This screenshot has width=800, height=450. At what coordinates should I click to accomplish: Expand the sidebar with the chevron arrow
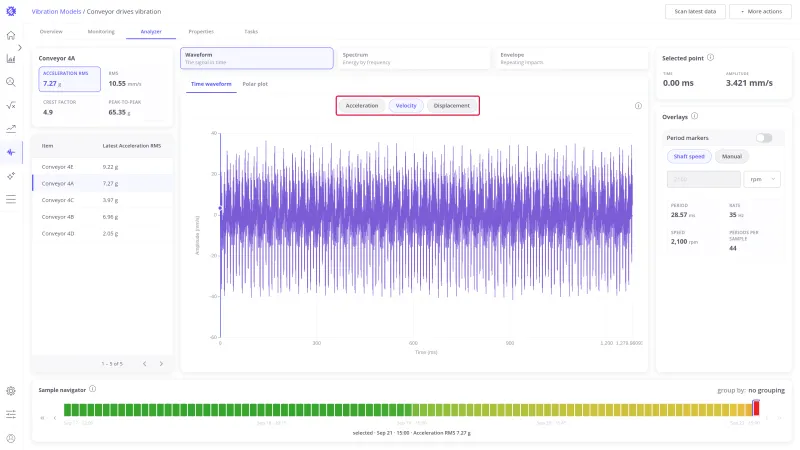[19, 47]
